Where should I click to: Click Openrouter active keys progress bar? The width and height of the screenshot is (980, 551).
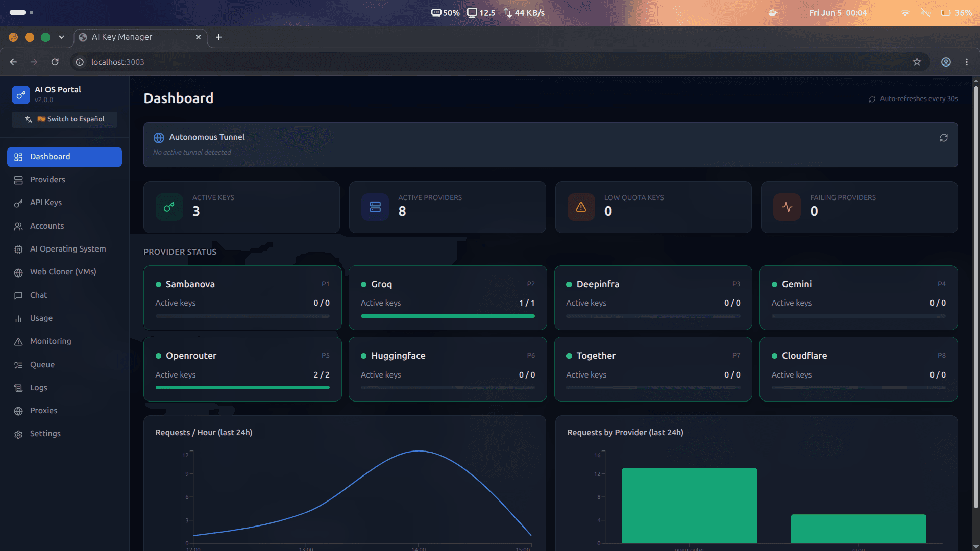[242, 388]
